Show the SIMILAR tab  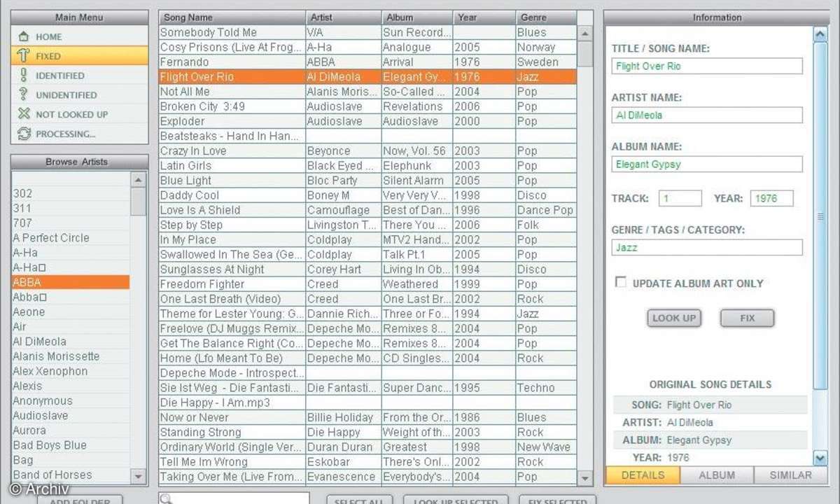(791, 475)
